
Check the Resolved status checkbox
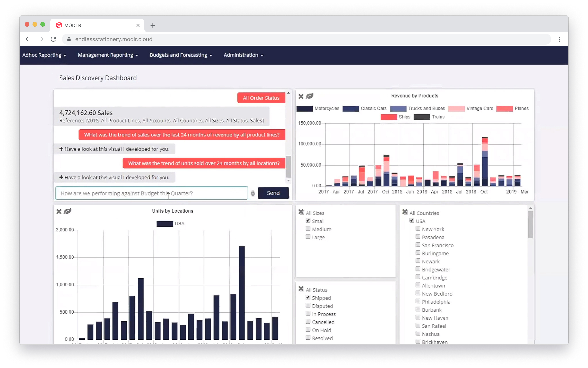coord(308,338)
